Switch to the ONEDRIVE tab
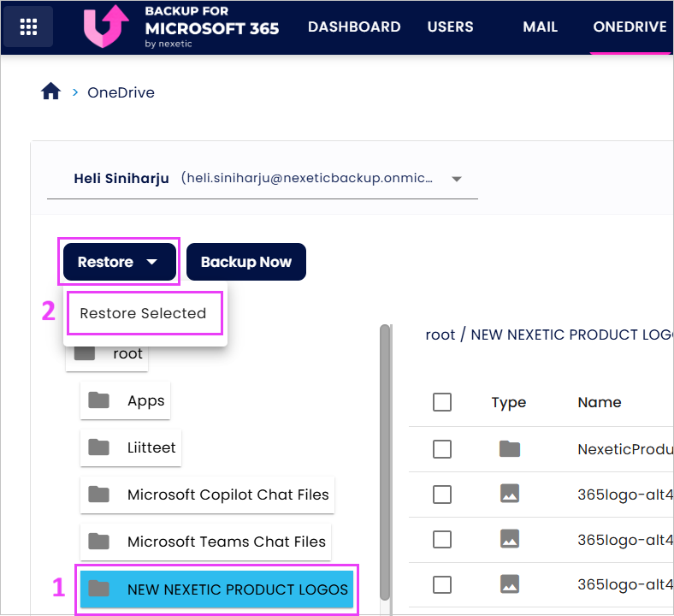Screen dimensions: 674x616 630,27
